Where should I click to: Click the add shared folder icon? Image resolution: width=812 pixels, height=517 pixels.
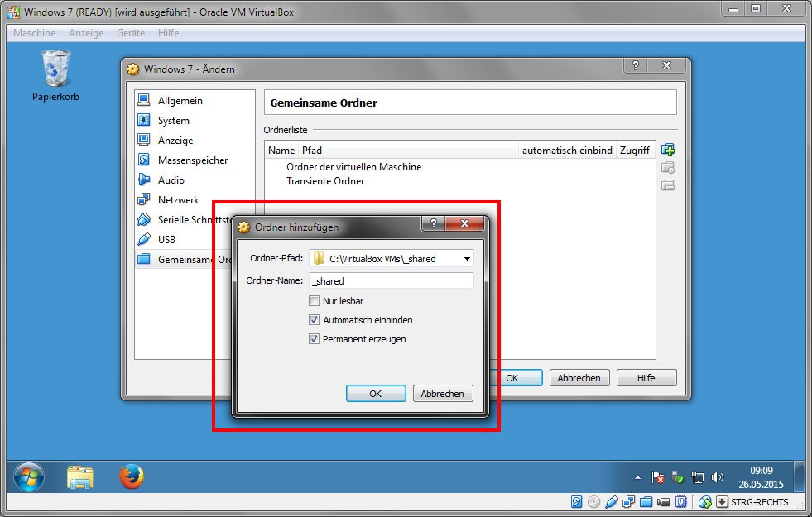(668, 150)
